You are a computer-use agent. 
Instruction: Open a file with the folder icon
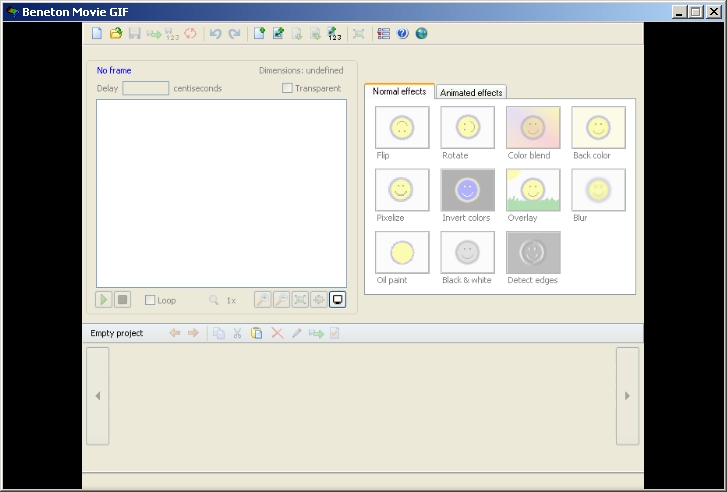pos(115,33)
